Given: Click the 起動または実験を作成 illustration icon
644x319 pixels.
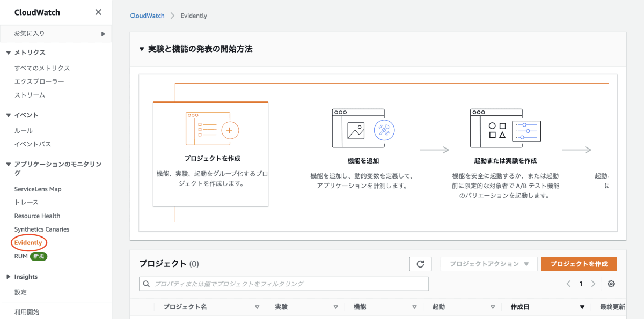Looking at the screenshot, I should coord(506,128).
